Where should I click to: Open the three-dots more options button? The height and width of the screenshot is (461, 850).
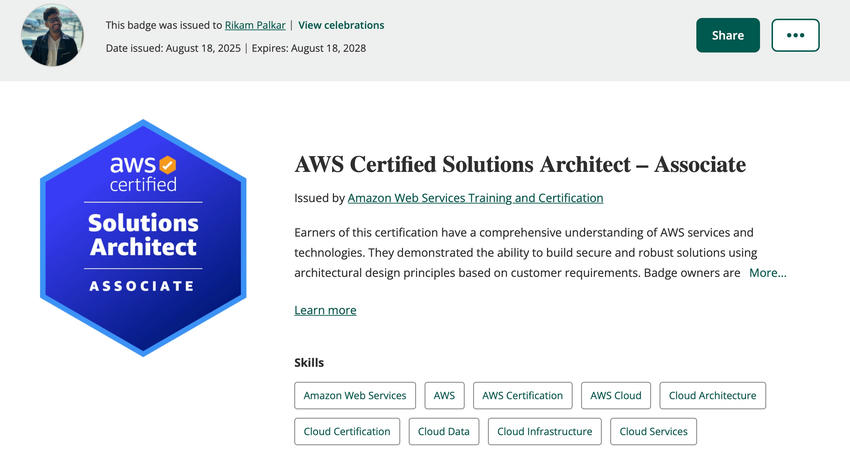795,35
